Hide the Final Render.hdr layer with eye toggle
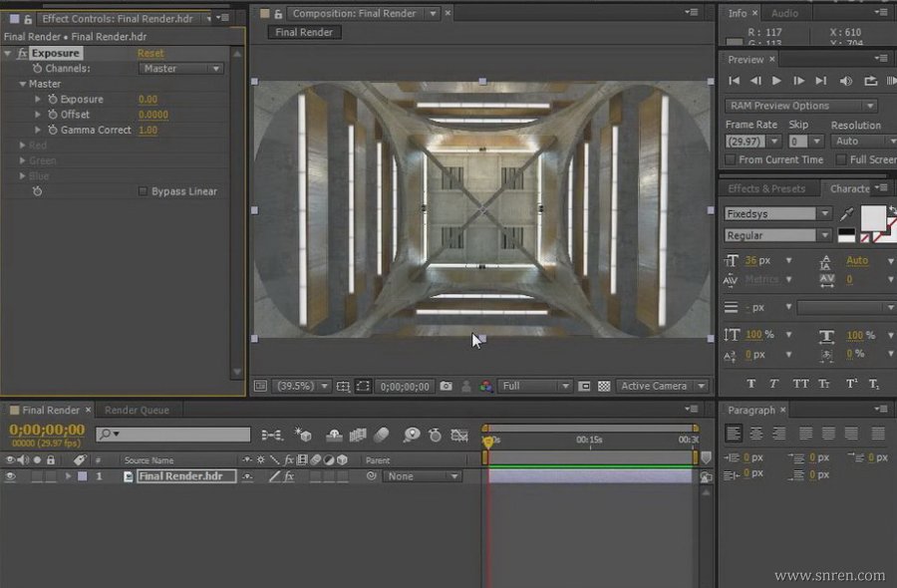This screenshot has height=588, width=897. (x=10, y=476)
